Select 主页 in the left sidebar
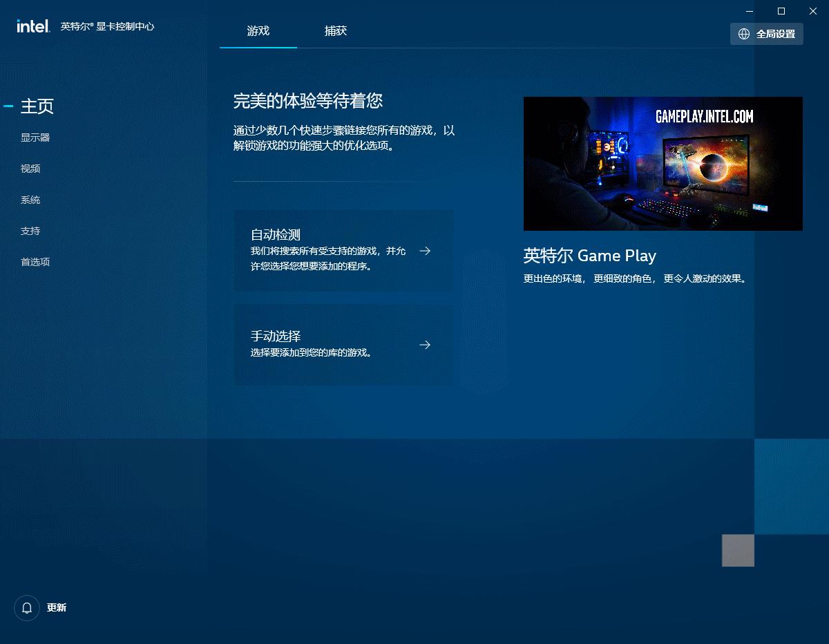 tap(37, 106)
